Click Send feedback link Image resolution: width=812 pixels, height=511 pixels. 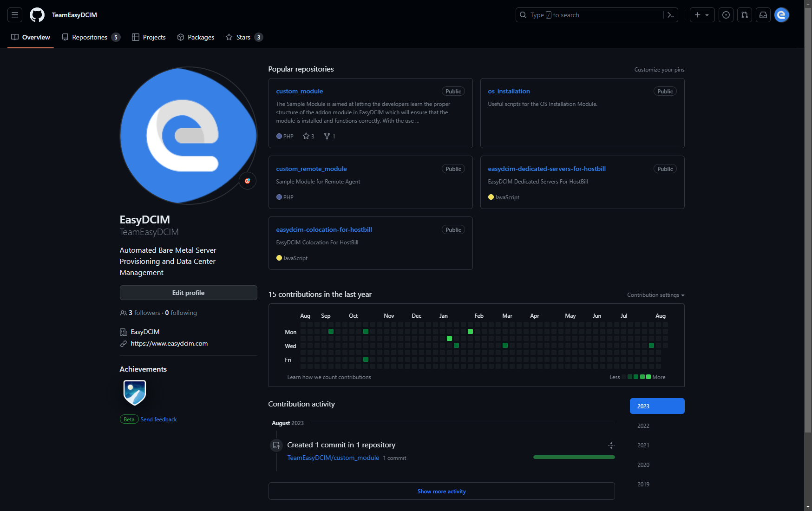158,419
